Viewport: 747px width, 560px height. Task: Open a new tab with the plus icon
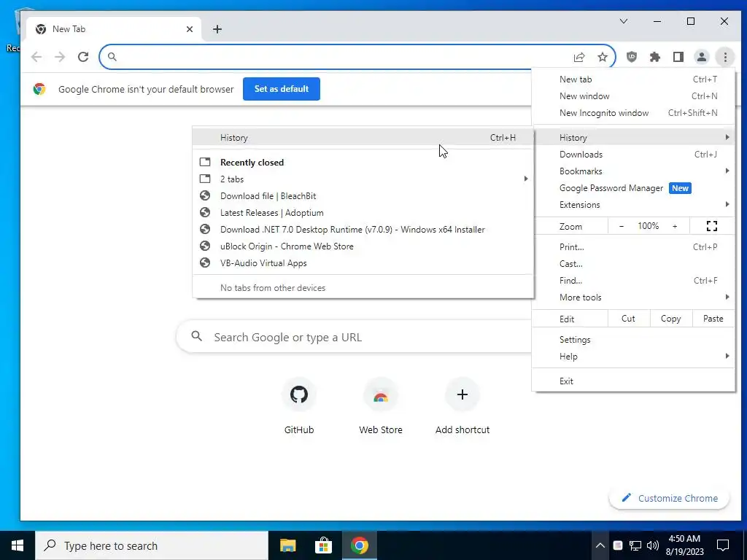(x=217, y=29)
